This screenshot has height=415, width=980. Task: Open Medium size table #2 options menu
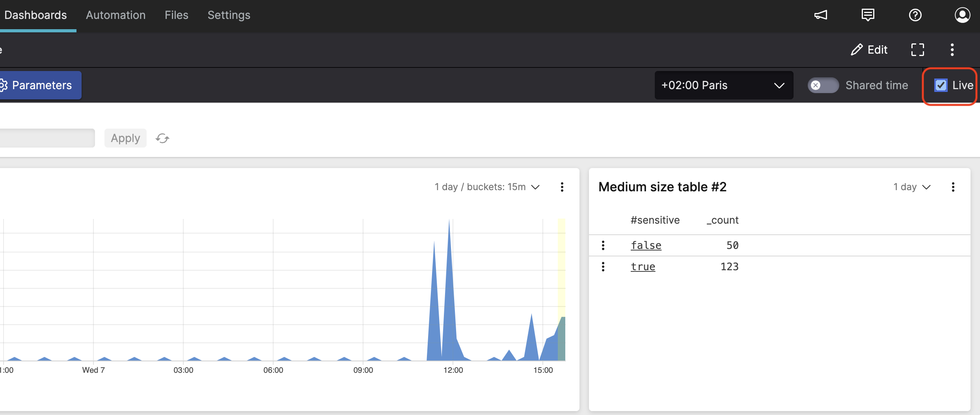tap(953, 187)
